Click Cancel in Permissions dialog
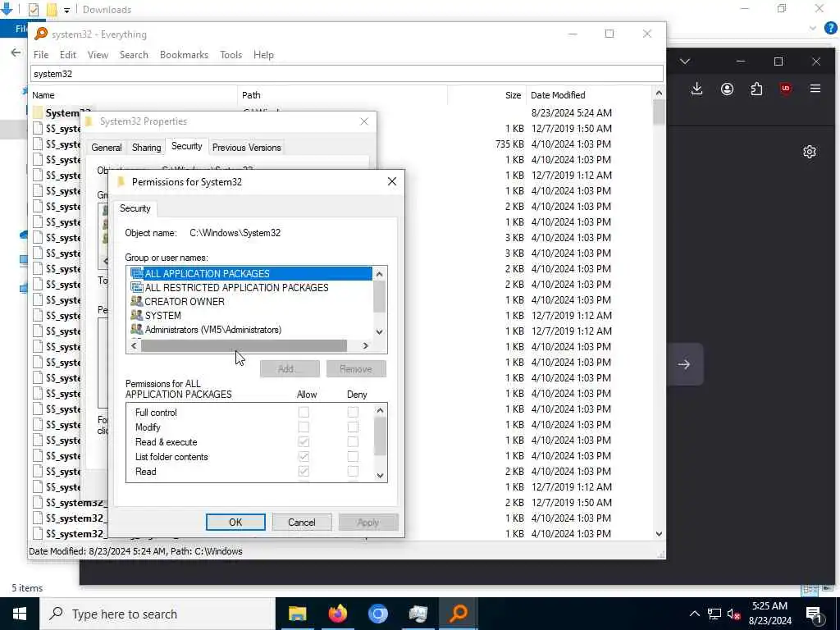The width and height of the screenshot is (840, 630). tap(302, 523)
